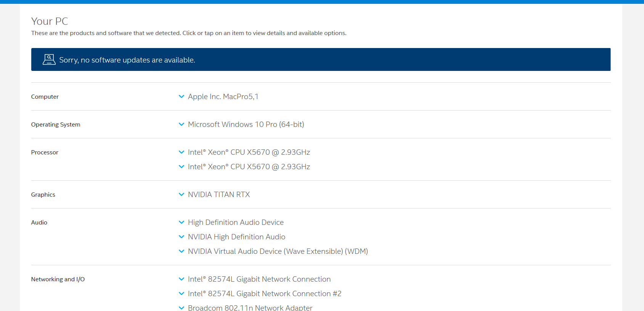Screen dimensions: 644x311
Task: Expand the Microsoft Windows 10 Pro chevron
Action: coord(181,124)
